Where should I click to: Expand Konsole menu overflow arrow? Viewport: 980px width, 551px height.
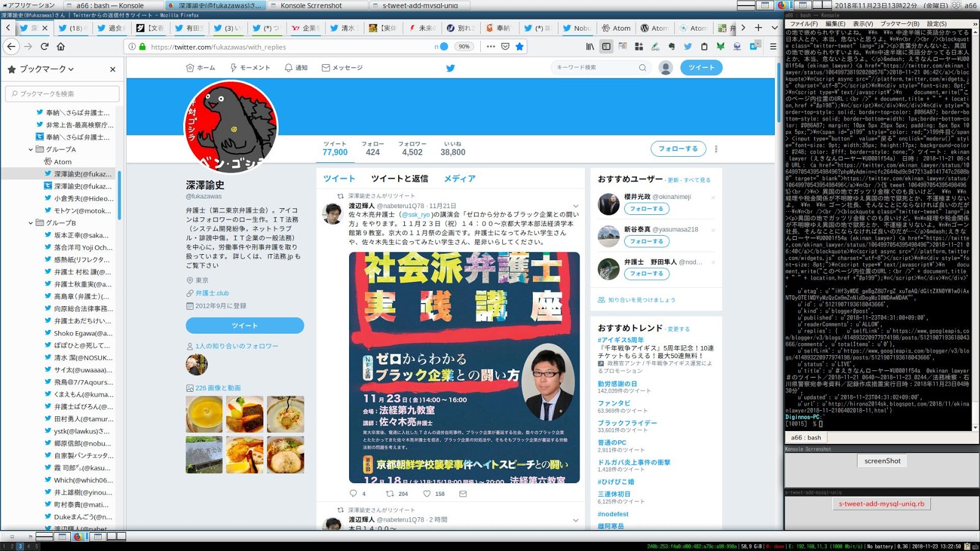point(975,24)
